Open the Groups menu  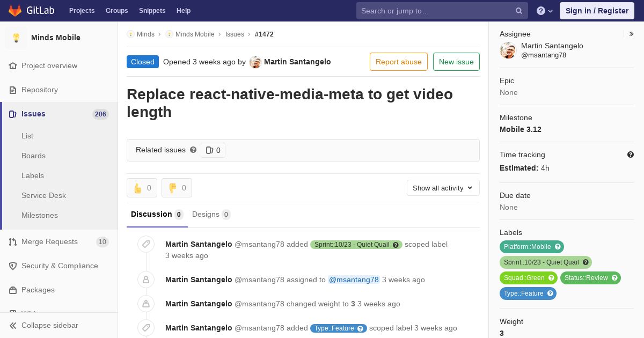pos(116,11)
